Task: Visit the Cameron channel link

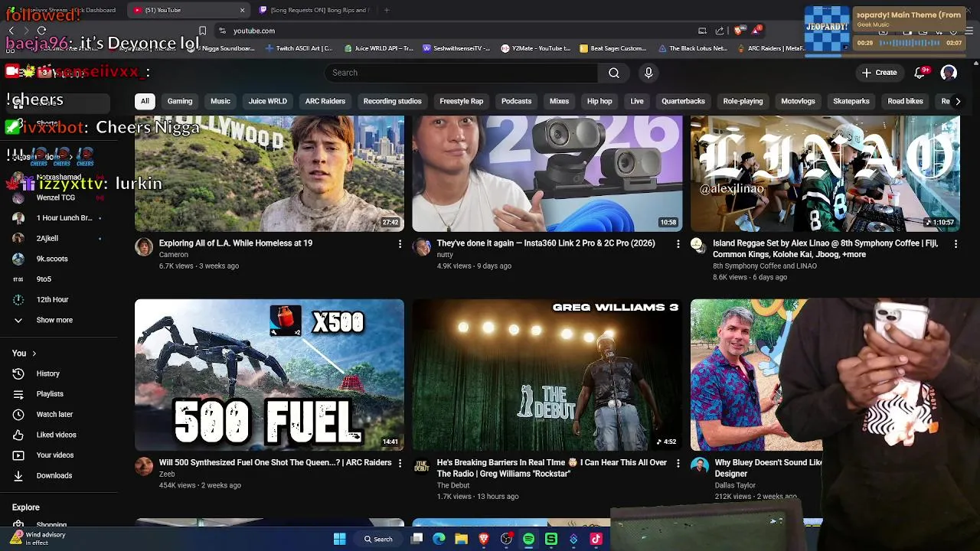Action: point(174,255)
